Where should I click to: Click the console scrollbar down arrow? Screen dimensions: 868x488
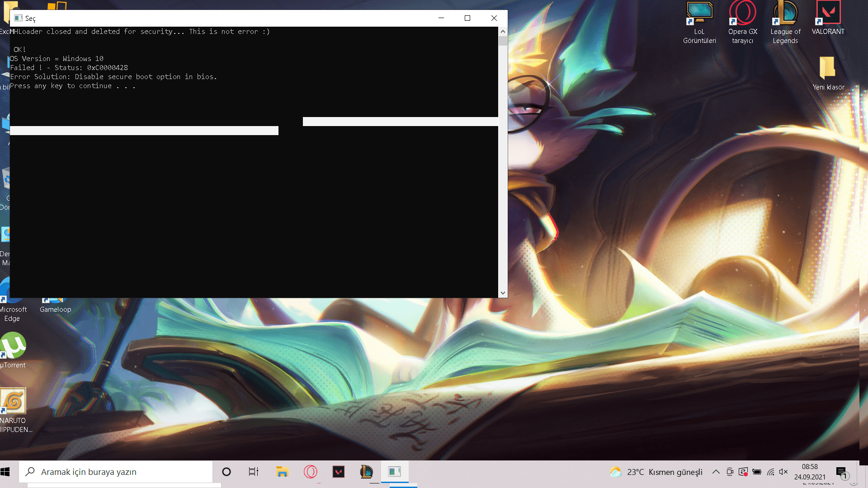(x=503, y=293)
